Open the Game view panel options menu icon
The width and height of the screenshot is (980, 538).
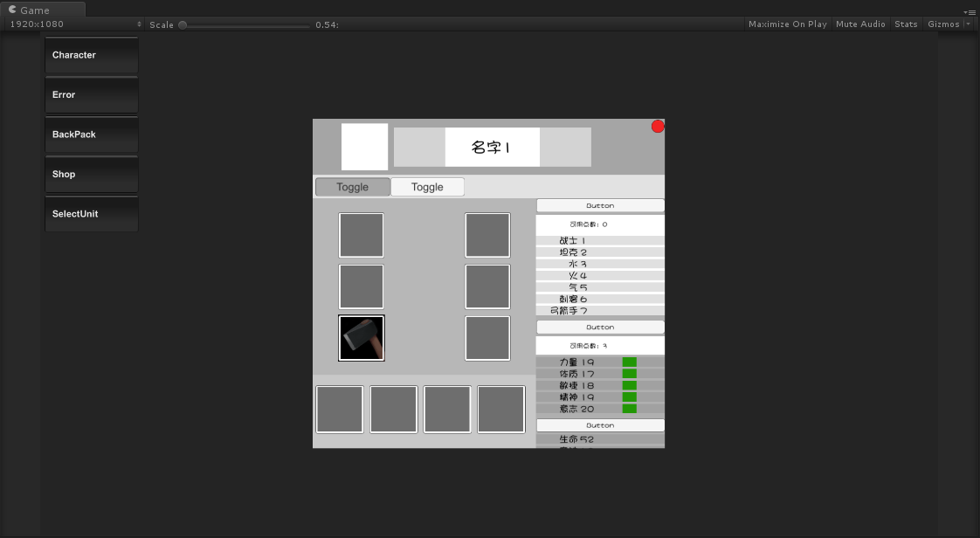(970, 11)
